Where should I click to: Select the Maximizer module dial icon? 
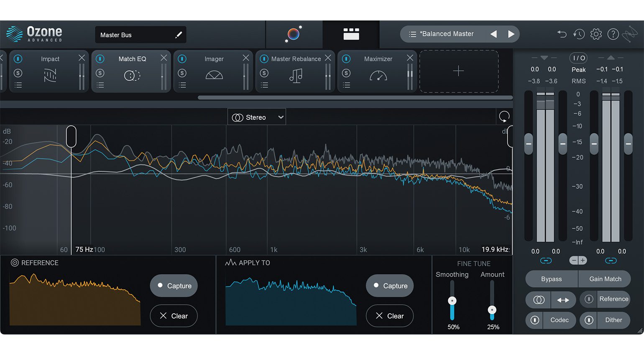[378, 76]
